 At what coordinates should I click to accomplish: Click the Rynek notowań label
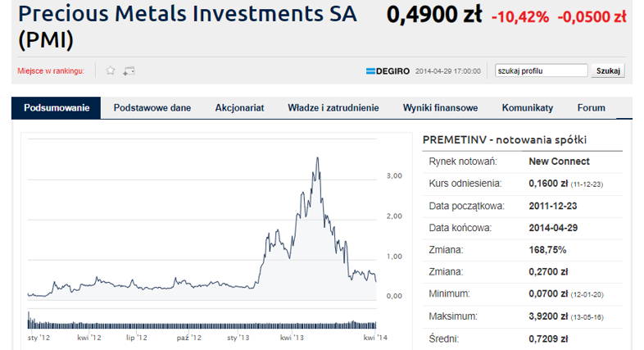click(463, 161)
